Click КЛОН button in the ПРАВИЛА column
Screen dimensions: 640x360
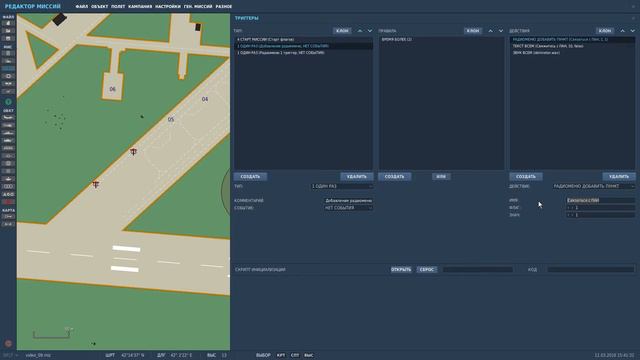pos(473,31)
